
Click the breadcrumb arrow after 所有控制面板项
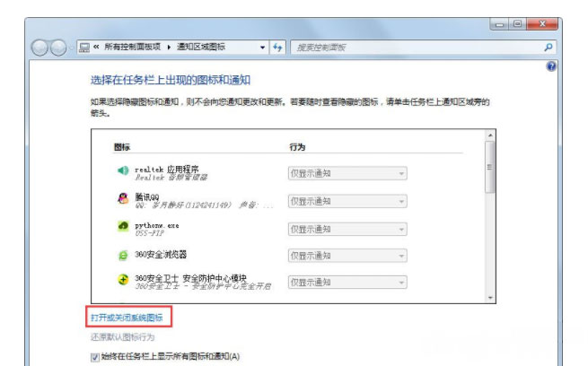tap(169, 48)
